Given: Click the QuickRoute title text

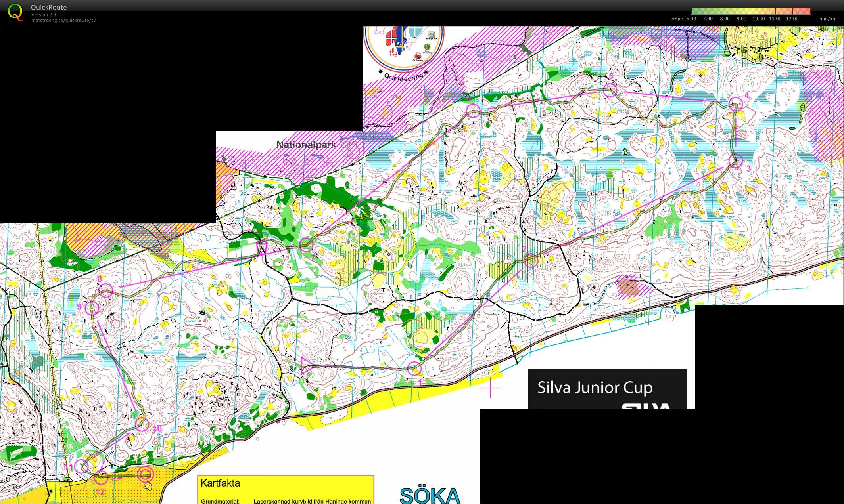Looking at the screenshot, I should coord(49,7).
